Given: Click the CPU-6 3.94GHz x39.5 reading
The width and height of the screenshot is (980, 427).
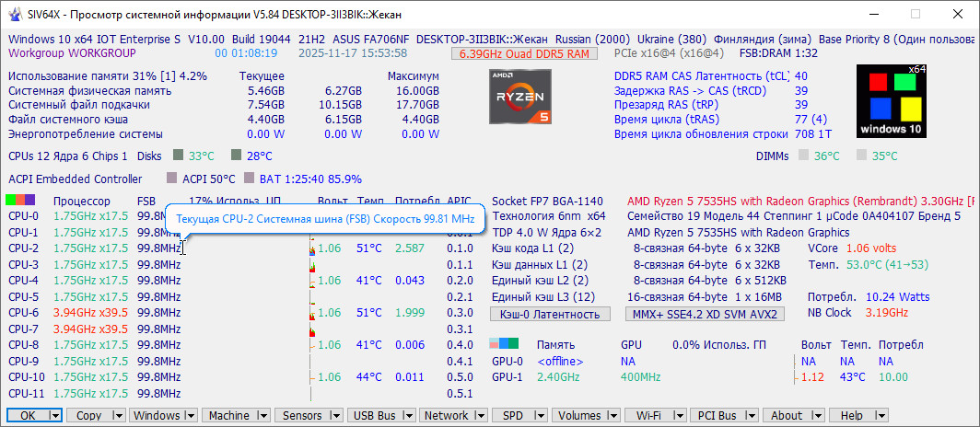Looking at the screenshot, I should pos(90,313).
